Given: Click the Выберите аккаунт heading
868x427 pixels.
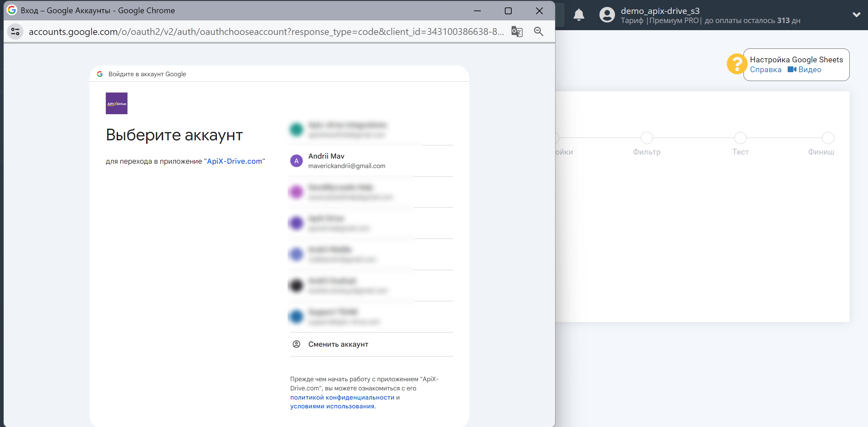Looking at the screenshot, I should pyautogui.click(x=174, y=135).
